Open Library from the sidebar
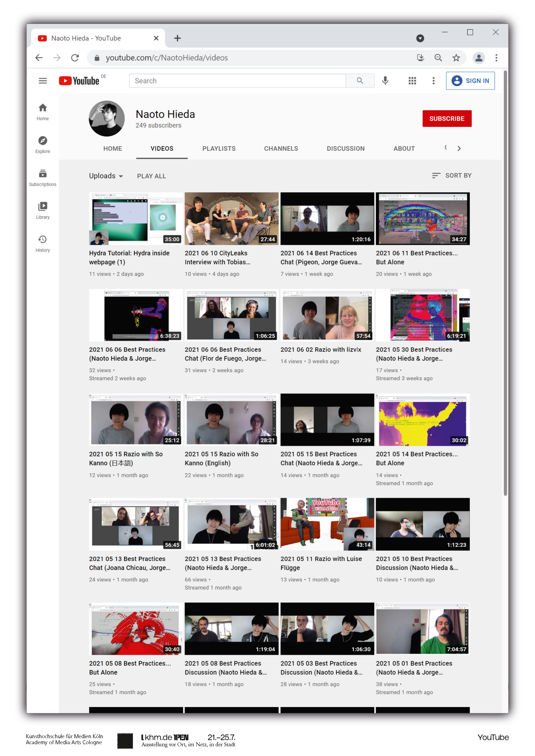Image resolution: width=535 pixels, height=756 pixels. pyautogui.click(x=43, y=210)
